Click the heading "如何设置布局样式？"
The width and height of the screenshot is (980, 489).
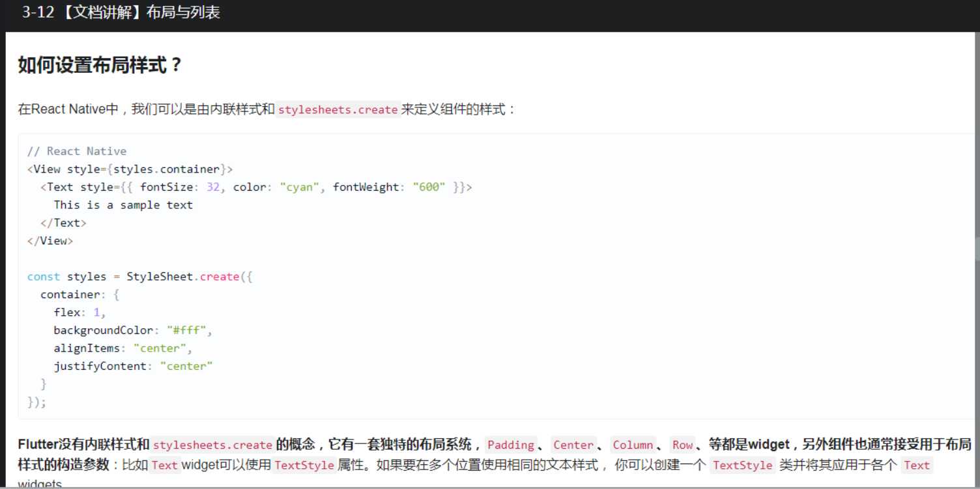pyautogui.click(x=100, y=66)
